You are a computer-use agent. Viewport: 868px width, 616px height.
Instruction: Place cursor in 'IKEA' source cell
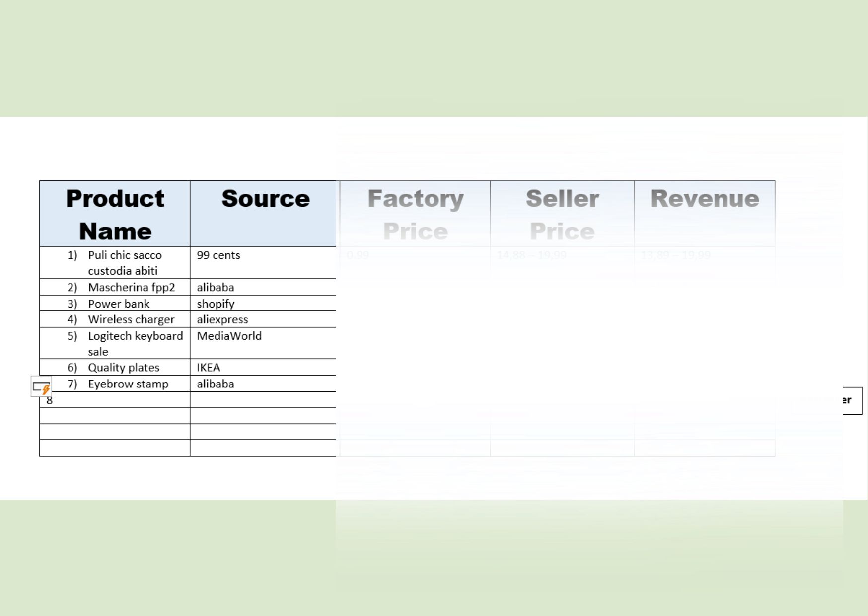click(208, 368)
